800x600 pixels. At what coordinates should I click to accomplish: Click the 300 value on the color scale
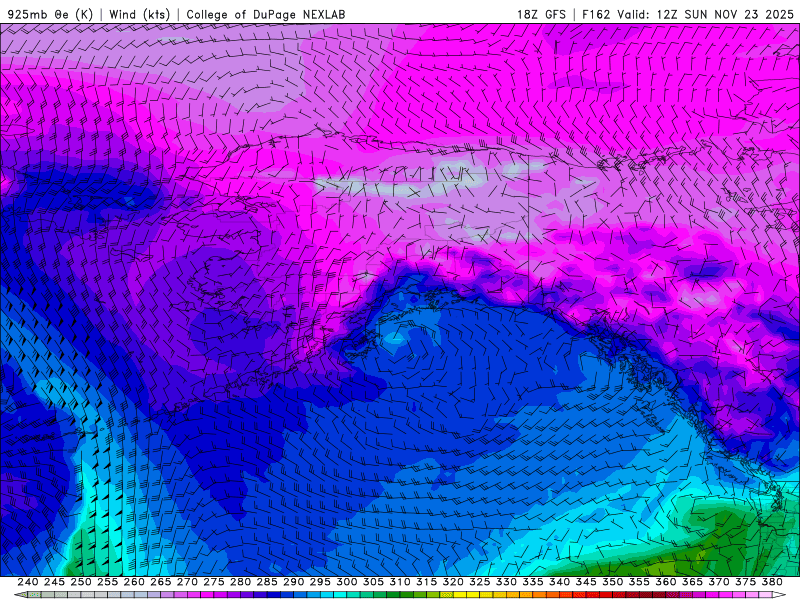[x=346, y=582]
